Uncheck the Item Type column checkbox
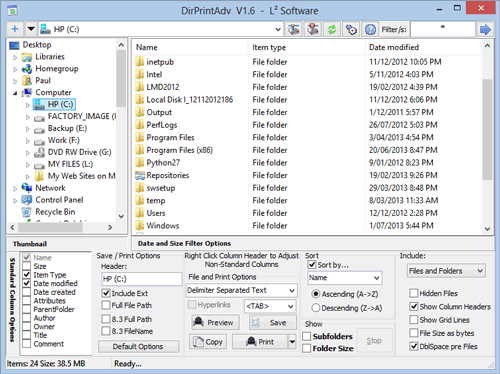The width and height of the screenshot is (500, 374). (27, 275)
